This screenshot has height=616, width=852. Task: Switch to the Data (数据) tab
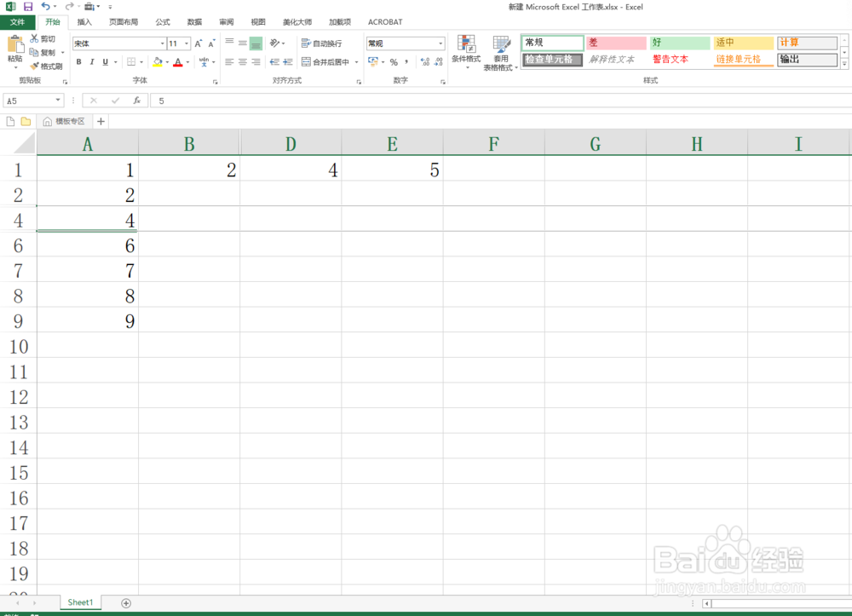[194, 22]
